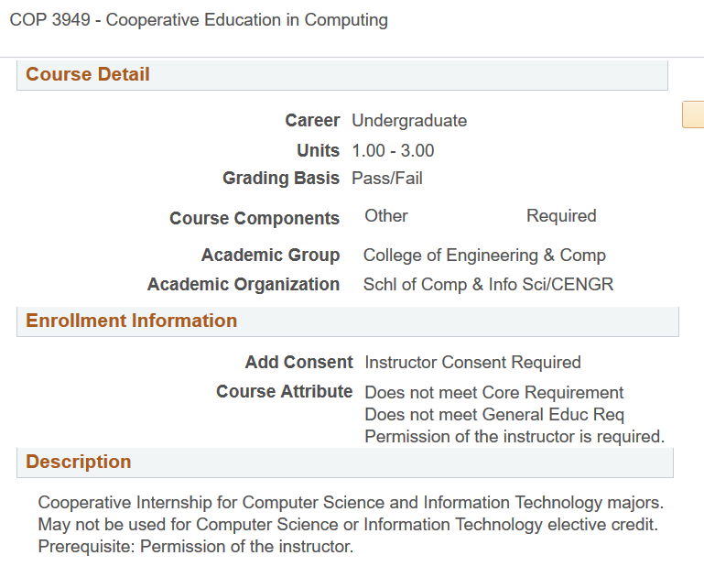The width and height of the screenshot is (704, 588).
Task: Select the Course Detail section header
Action: pos(88,75)
